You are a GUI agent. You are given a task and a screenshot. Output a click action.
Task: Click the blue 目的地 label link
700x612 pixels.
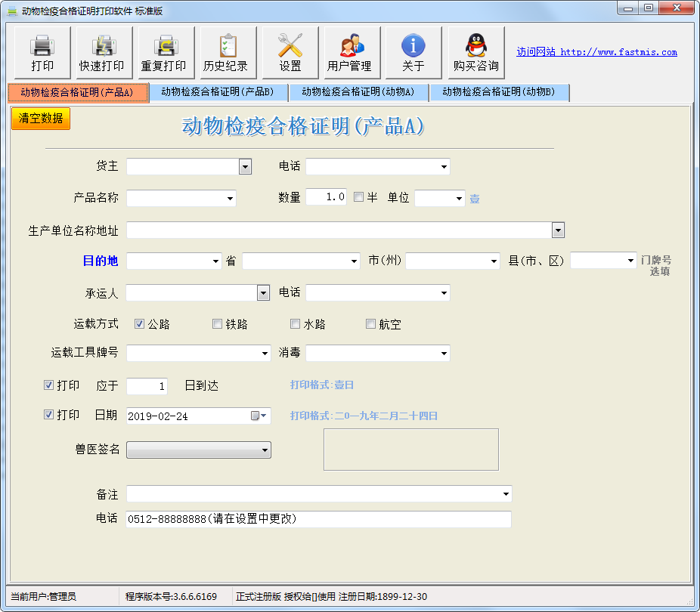[x=101, y=261]
